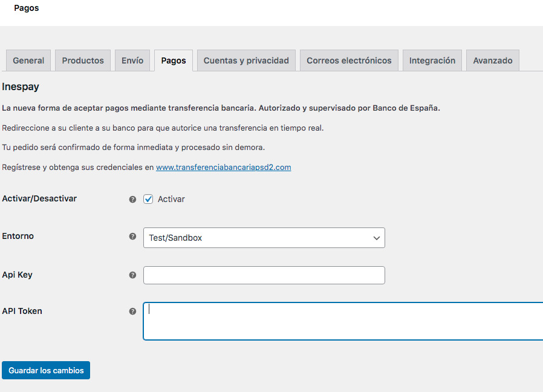Click Guardar los cambios button
Image resolution: width=543 pixels, height=392 pixels.
[x=46, y=370]
